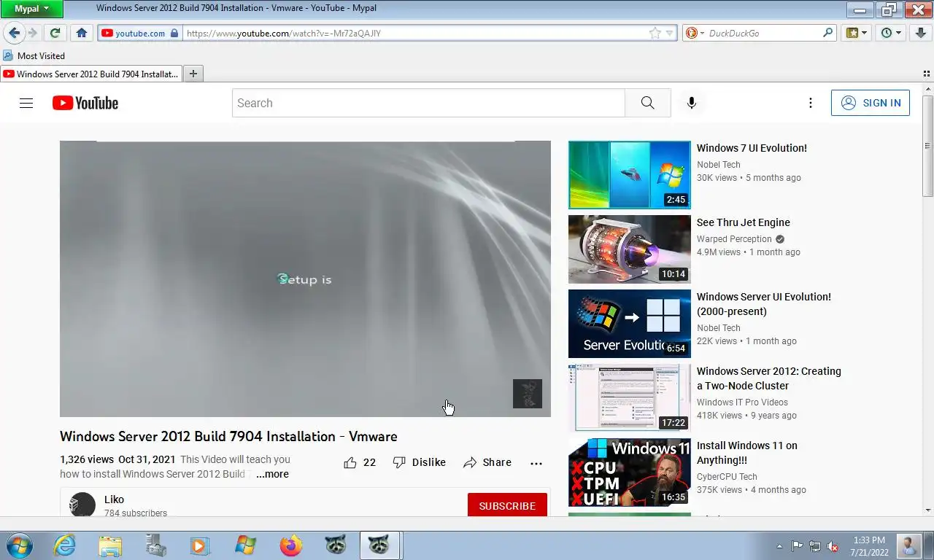Open the Install Windows 11 on Anything thumbnail
The width and height of the screenshot is (934, 560).
629,472
